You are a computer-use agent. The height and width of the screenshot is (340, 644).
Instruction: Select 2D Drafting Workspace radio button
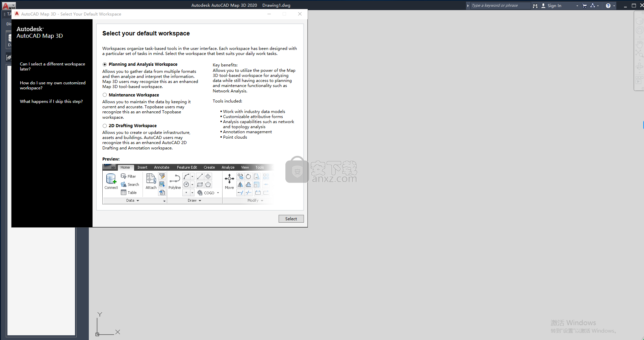[x=105, y=126]
